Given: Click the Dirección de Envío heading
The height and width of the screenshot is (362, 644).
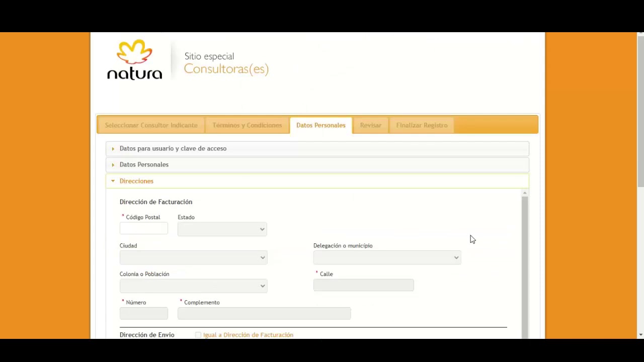Looking at the screenshot, I should coord(147,335).
